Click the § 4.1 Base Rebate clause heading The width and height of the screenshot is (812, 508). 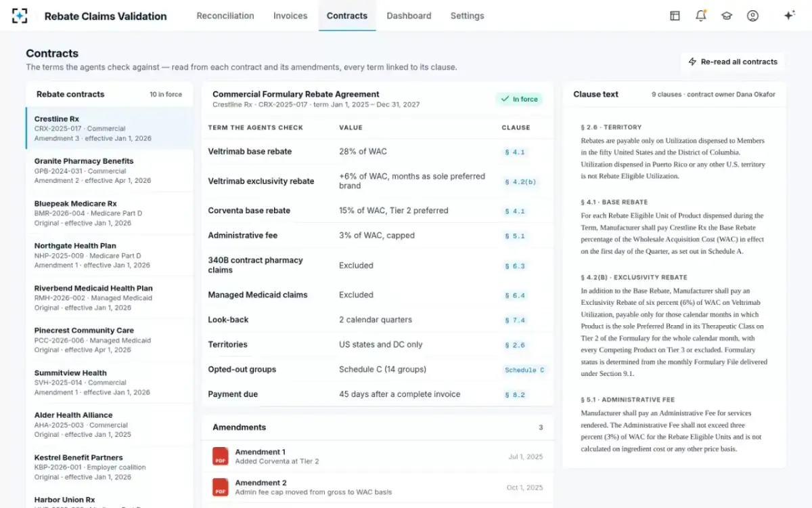tap(614, 202)
